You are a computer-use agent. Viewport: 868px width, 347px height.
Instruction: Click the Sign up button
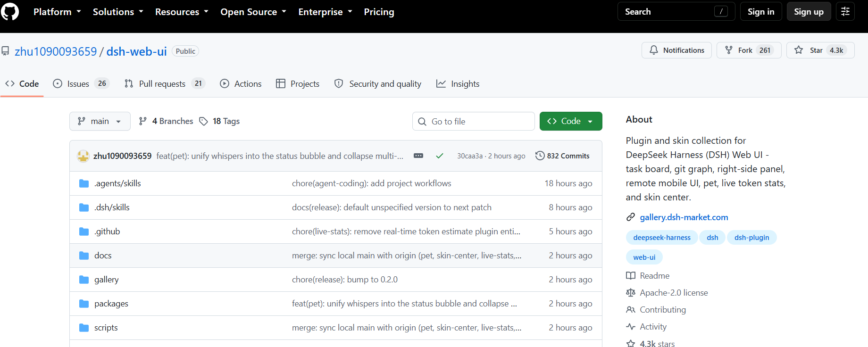click(x=809, y=12)
